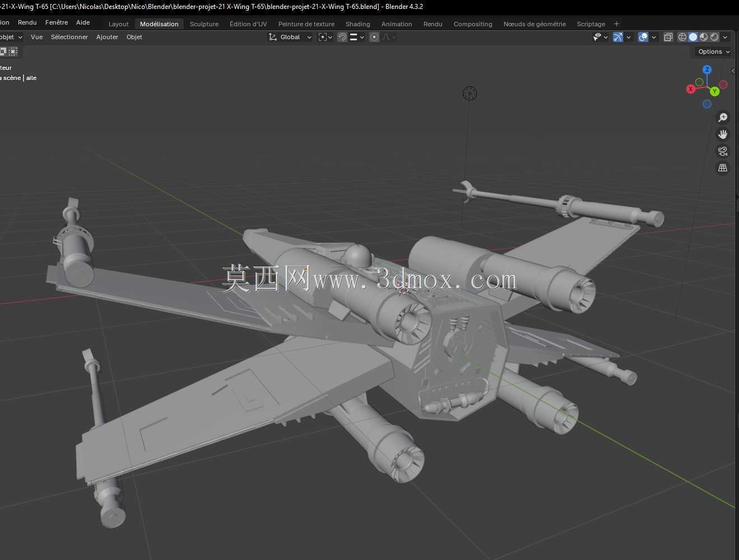Switch to the Sculpture workspace tab
This screenshot has height=560, width=739.
(204, 24)
